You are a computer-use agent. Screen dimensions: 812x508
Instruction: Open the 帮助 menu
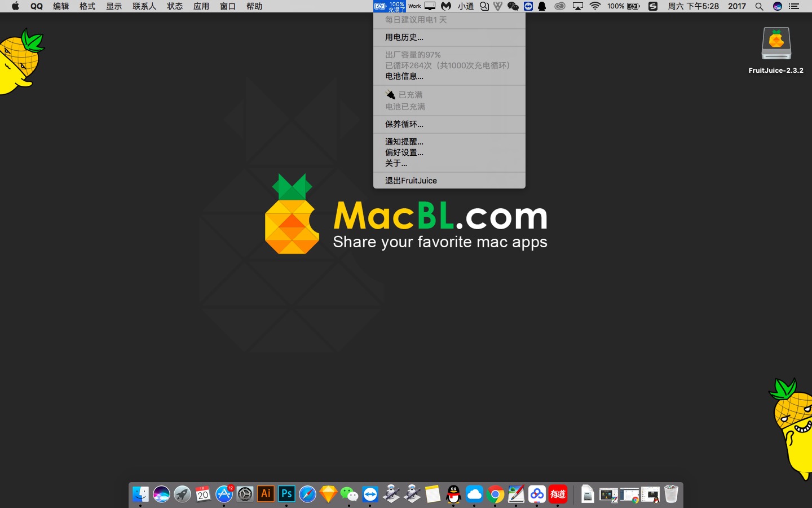pos(254,6)
